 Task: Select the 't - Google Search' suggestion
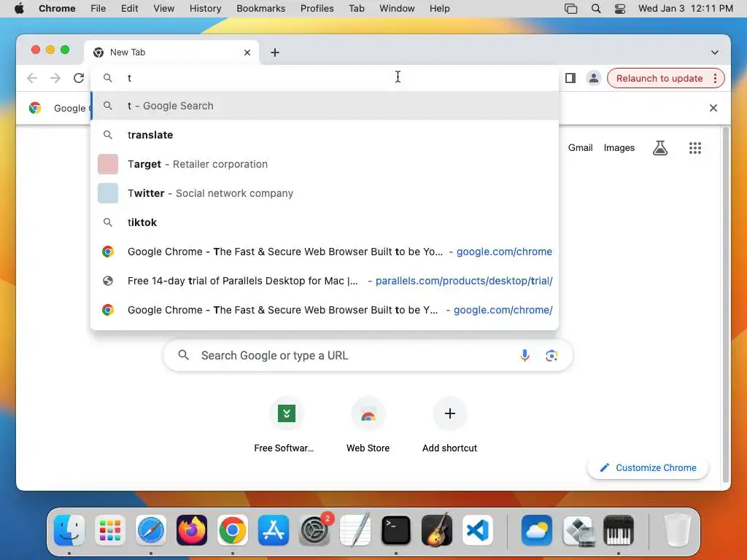click(x=325, y=106)
